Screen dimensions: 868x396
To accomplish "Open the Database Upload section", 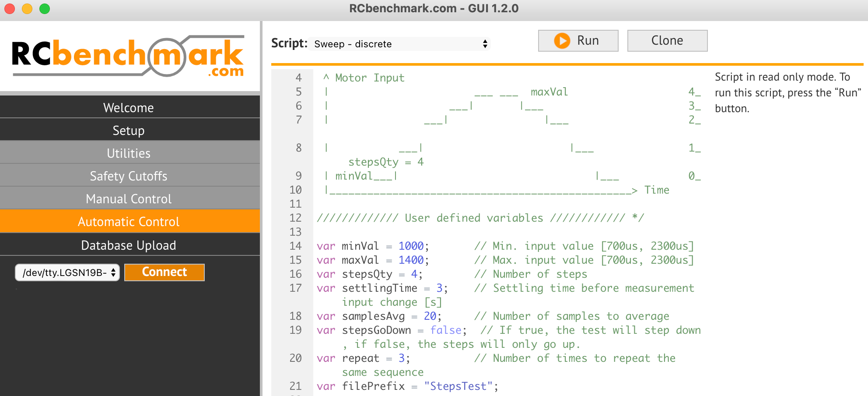I will pos(129,245).
